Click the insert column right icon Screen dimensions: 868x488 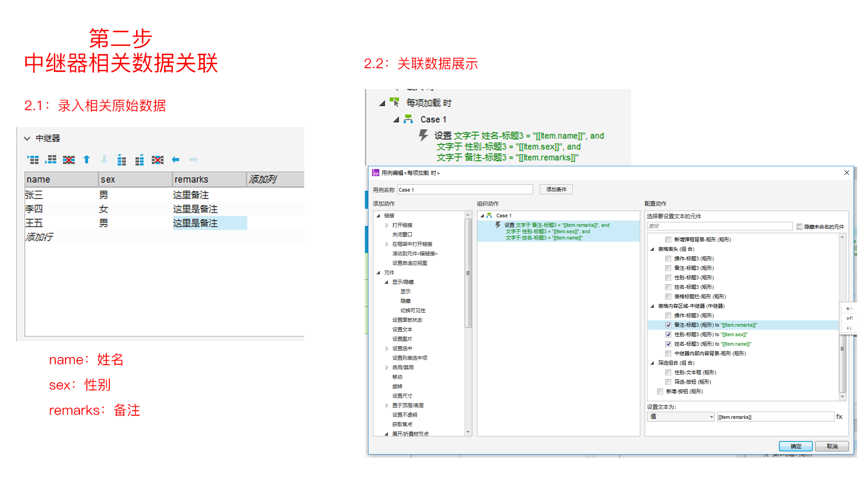click(140, 160)
